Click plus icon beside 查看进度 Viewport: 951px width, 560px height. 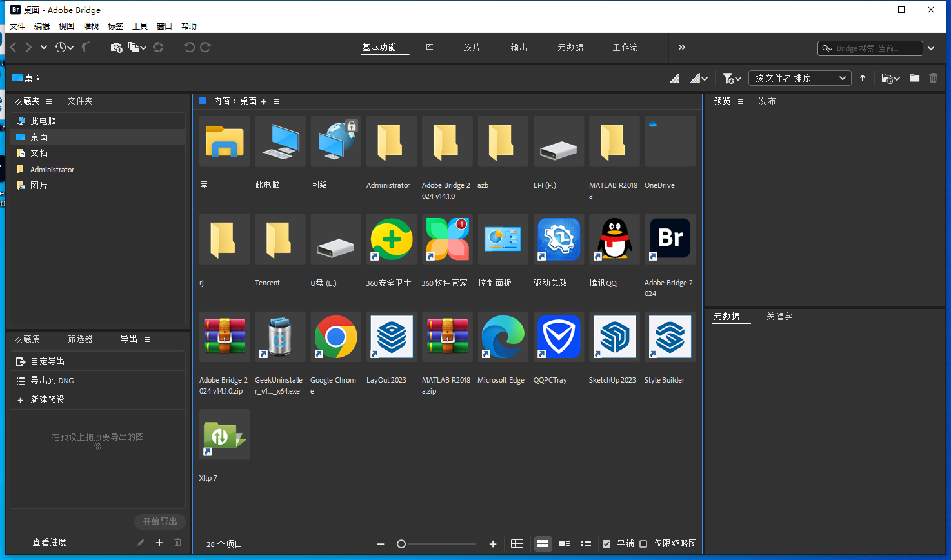159,543
